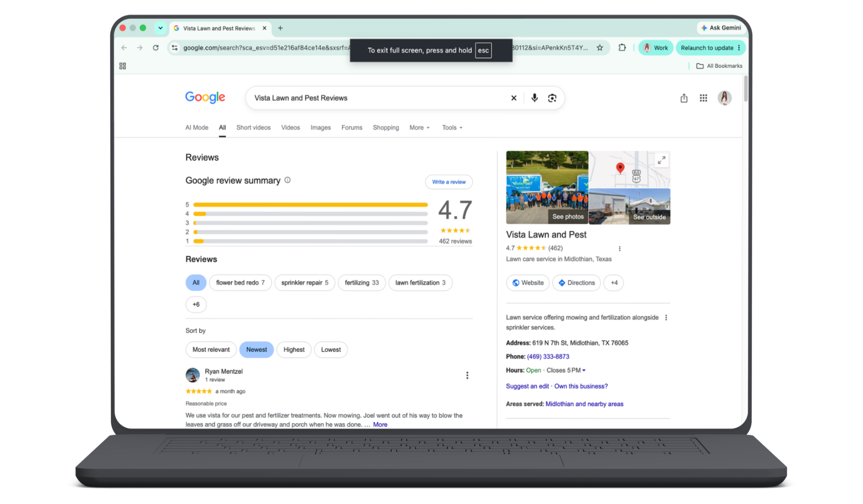Click the Google logo
This screenshot has height=504, width=863.
205,97
